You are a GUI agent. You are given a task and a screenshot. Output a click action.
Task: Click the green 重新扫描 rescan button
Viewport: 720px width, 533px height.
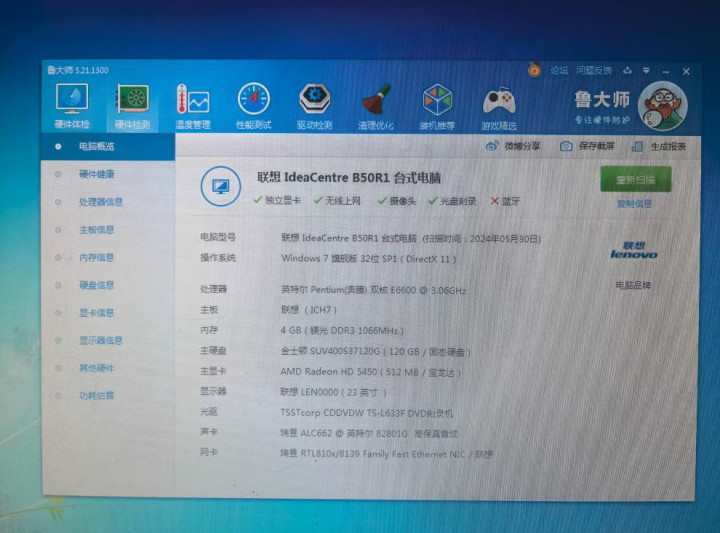636,179
